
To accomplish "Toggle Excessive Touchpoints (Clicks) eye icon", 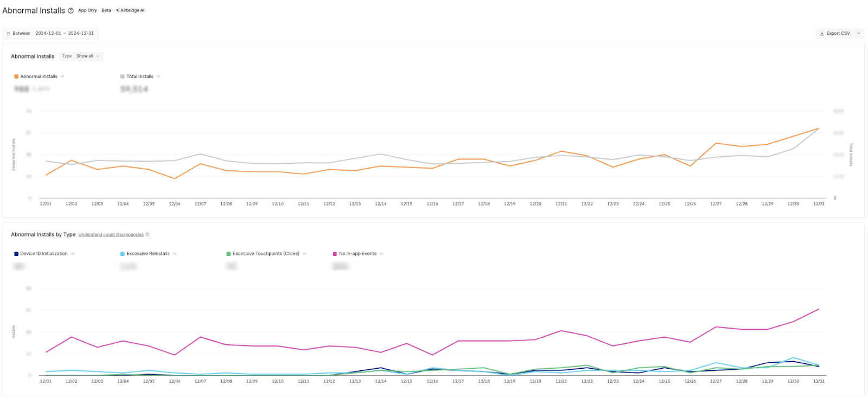I will (305, 254).
